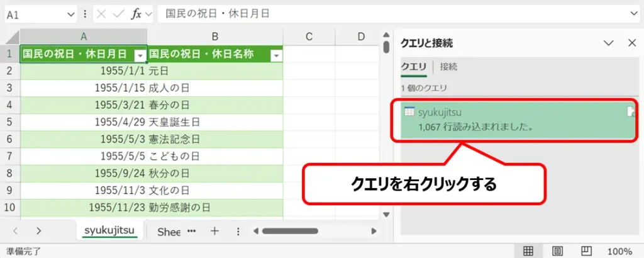The height and width of the screenshot is (258, 644).
Task: Select row 10 header
Action: coord(10,208)
